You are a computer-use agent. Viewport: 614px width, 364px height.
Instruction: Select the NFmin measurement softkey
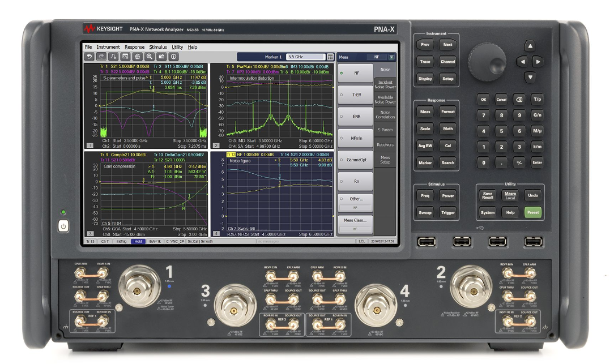click(x=355, y=138)
